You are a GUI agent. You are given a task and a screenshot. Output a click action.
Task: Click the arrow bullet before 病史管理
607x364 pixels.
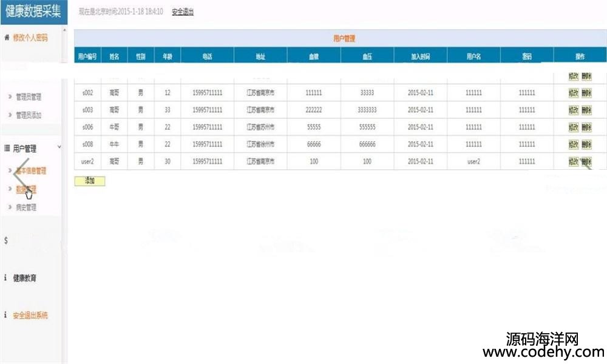tap(10, 207)
